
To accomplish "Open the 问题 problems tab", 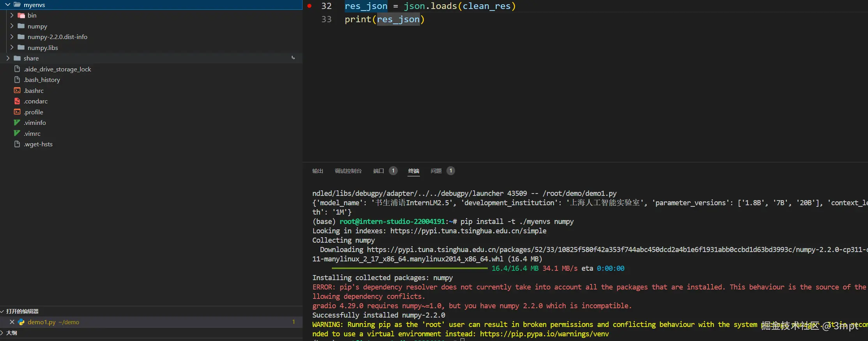I will [x=436, y=171].
